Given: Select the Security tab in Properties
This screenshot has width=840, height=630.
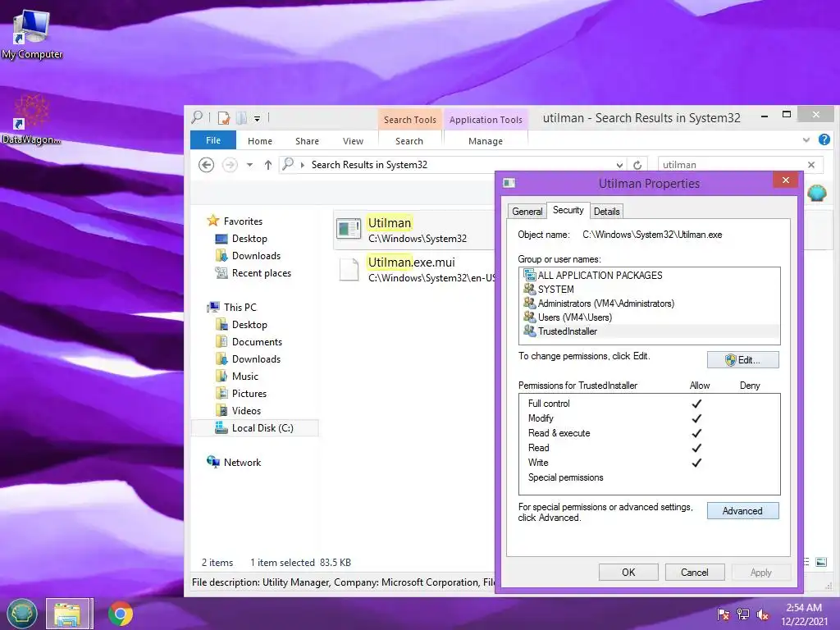Looking at the screenshot, I should tap(568, 210).
